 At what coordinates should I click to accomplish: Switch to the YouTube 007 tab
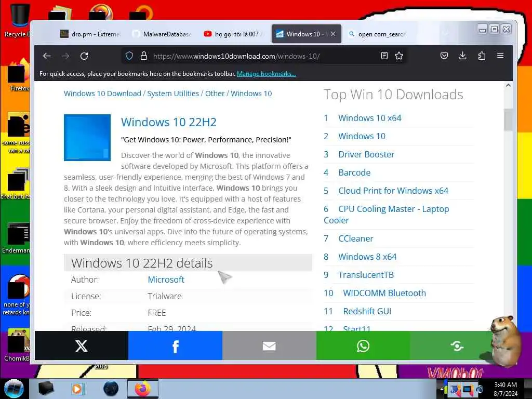(234, 34)
